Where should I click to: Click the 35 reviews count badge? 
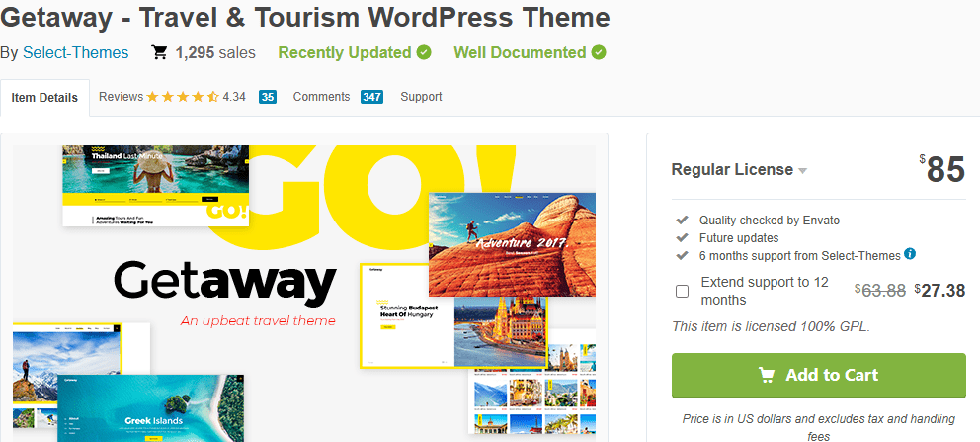point(268,97)
